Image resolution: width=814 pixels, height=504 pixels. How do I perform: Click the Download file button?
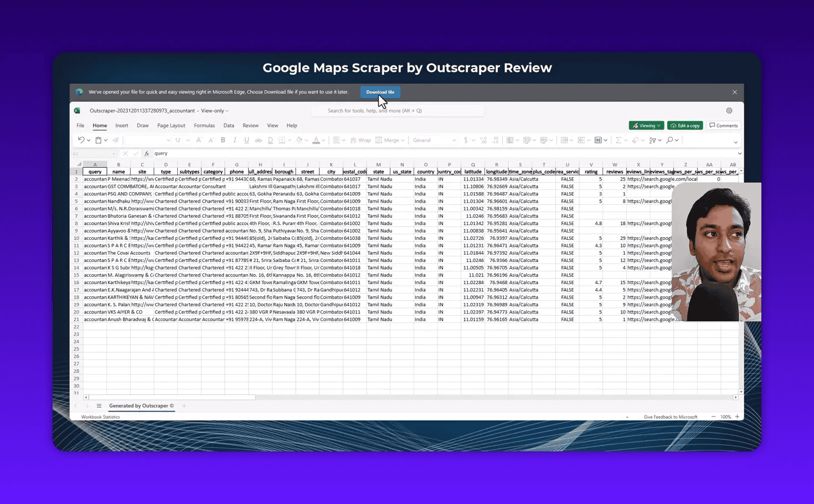(380, 92)
